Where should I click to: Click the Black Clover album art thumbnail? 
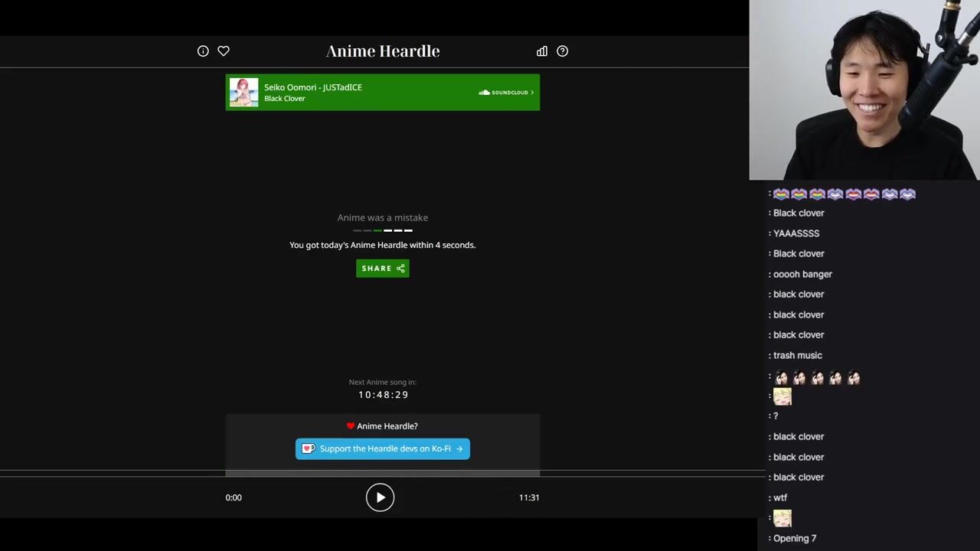244,93
